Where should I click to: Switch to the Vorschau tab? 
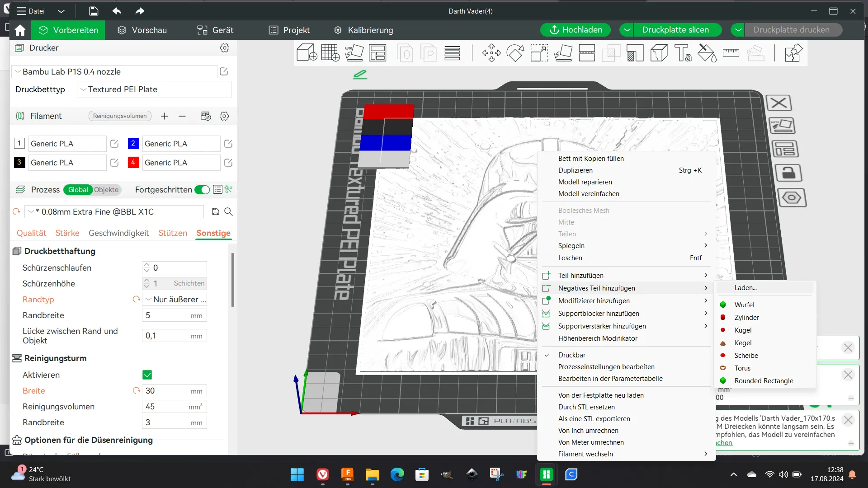(x=142, y=30)
